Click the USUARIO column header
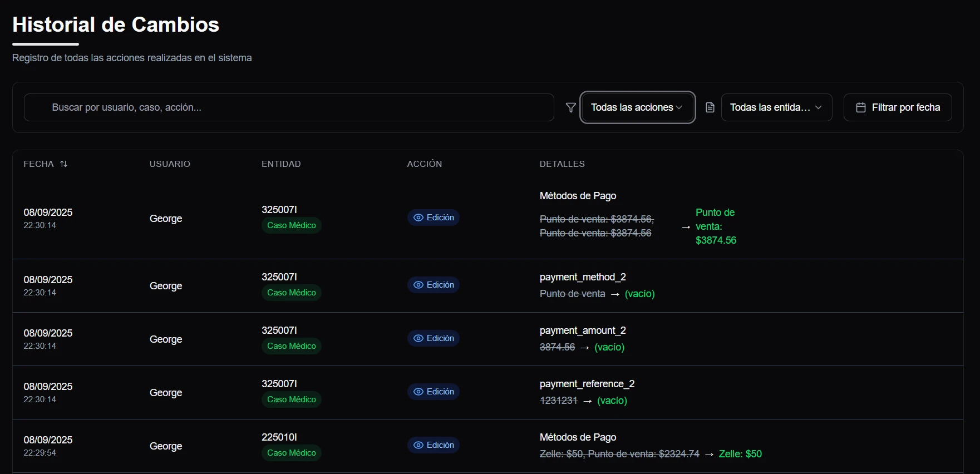Screen dimensions: 980x474 (170, 164)
